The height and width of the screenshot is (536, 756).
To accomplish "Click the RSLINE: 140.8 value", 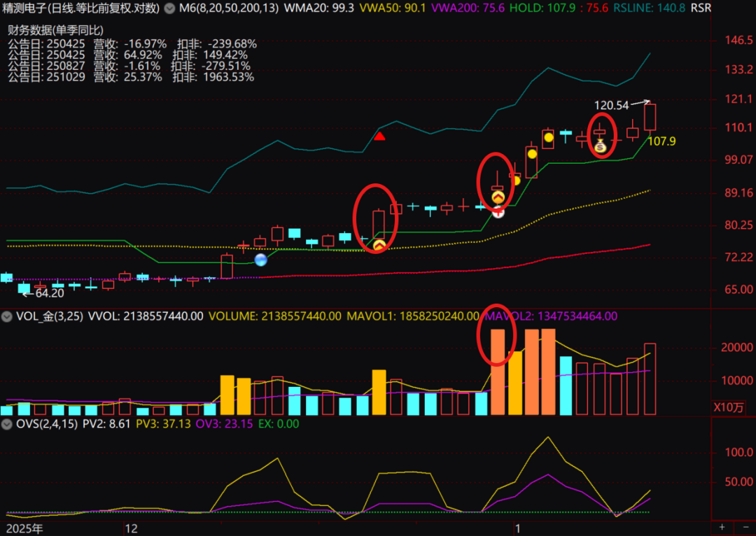I will [650, 8].
